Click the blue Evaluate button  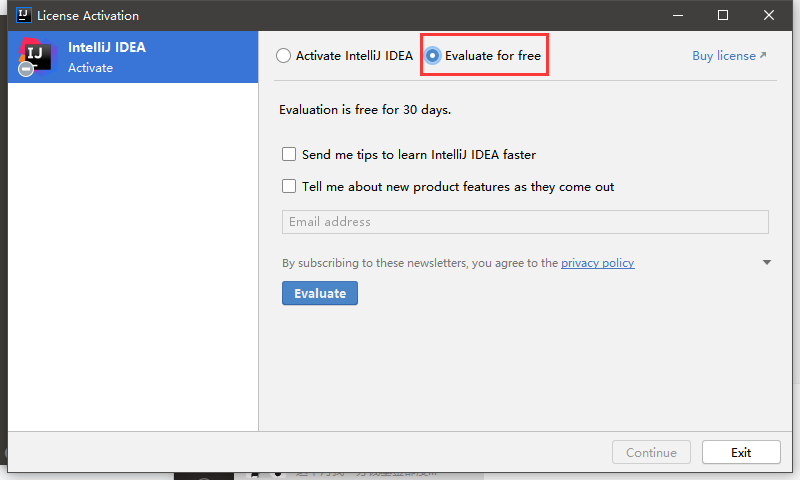(320, 293)
